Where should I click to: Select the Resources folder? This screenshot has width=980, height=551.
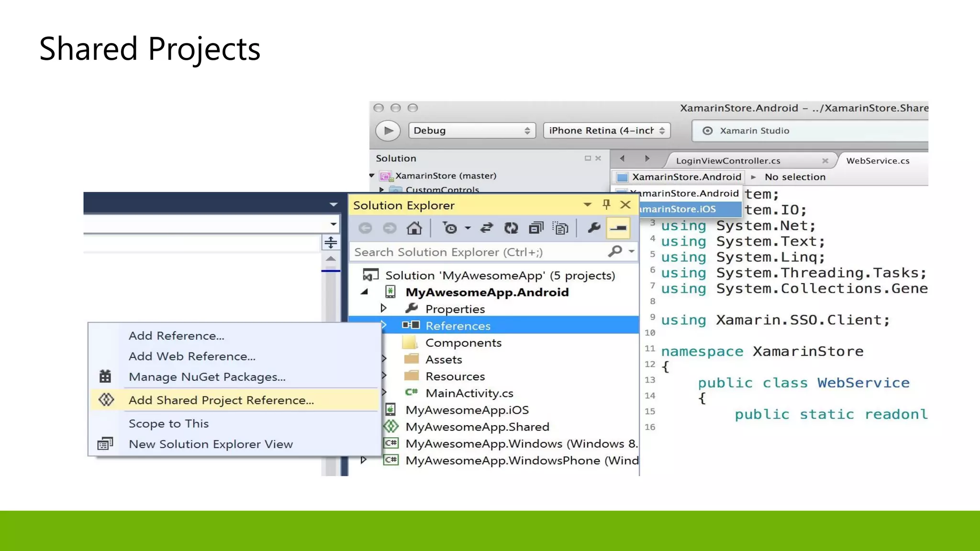pyautogui.click(x=455, y=376)
